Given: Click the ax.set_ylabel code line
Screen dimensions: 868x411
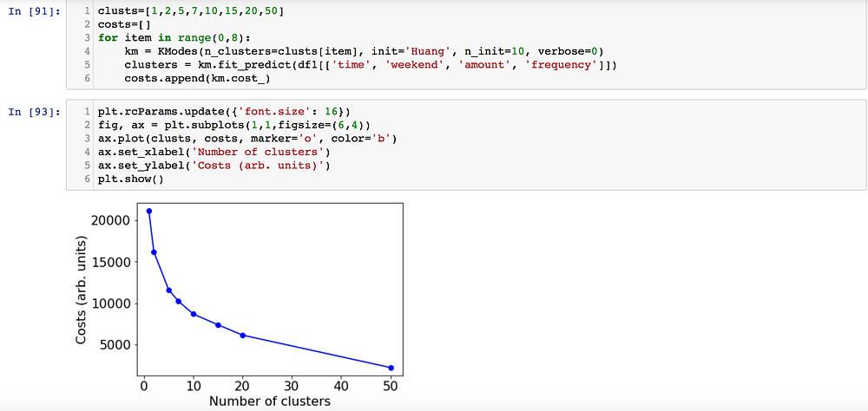Looking at the screenshot, I should [x=214, y=166].
